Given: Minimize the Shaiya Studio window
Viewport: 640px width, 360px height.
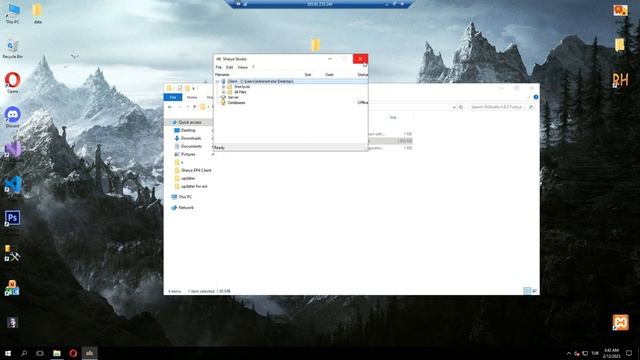Looking at the screenshot, I should (x=330, y=59).
